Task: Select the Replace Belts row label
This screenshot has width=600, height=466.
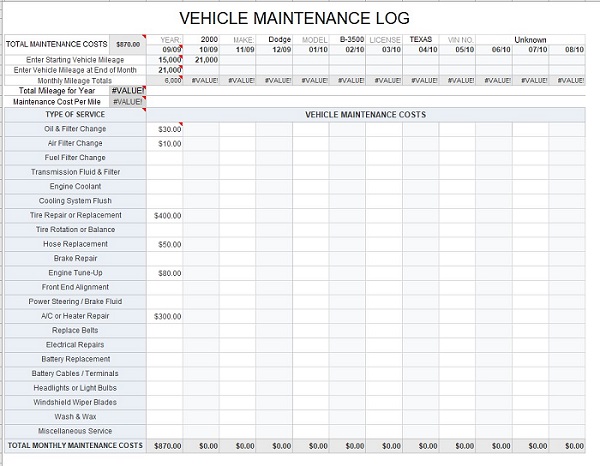Action: click(x=75, y=330)
